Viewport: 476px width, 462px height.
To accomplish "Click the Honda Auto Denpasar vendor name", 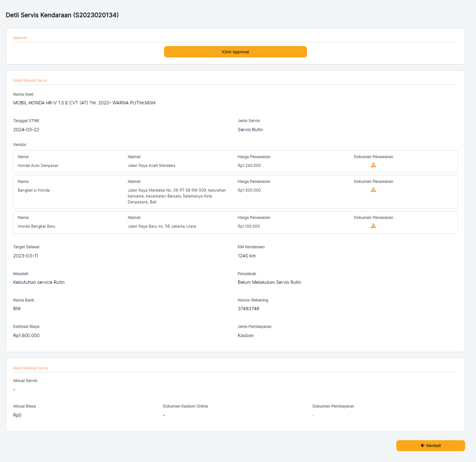I will pos(38,166).
